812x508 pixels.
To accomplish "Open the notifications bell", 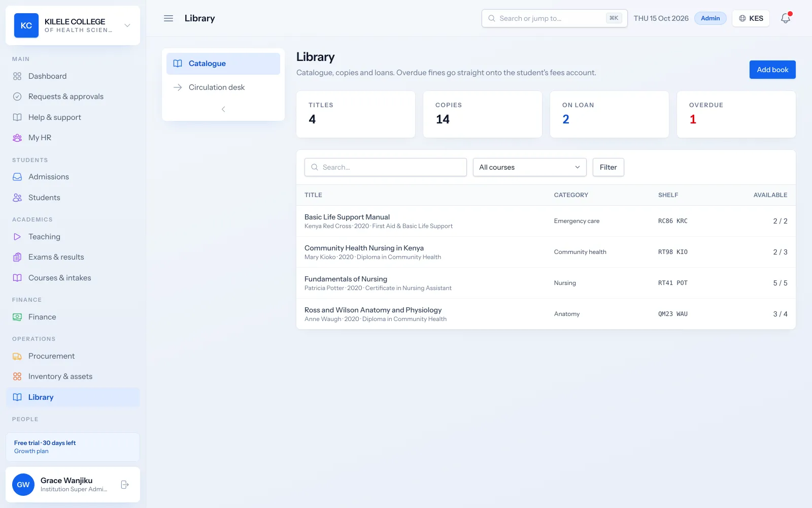I will point(786,18).
